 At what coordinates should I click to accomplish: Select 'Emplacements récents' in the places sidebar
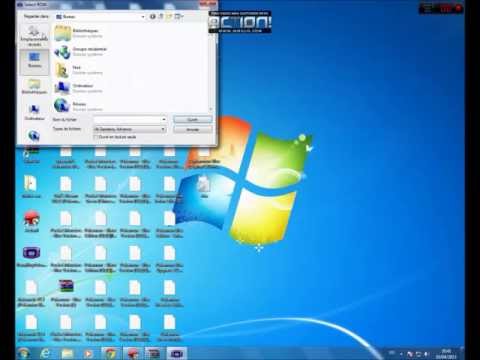(x=34, y=36)
